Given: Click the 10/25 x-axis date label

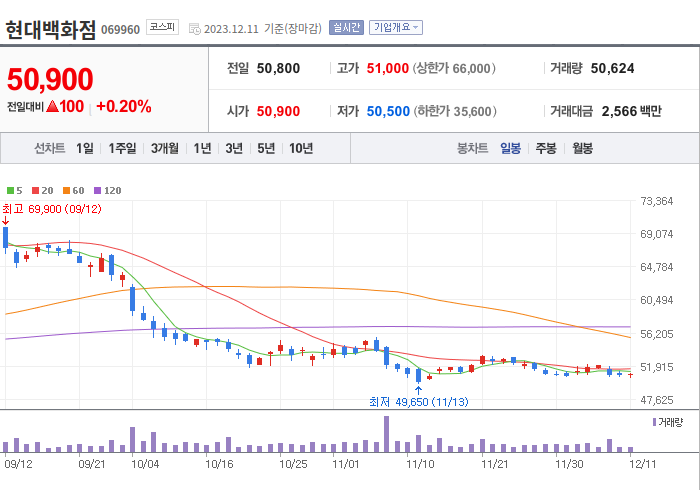Looking at the screenshot, I should (x=293, y=464).
